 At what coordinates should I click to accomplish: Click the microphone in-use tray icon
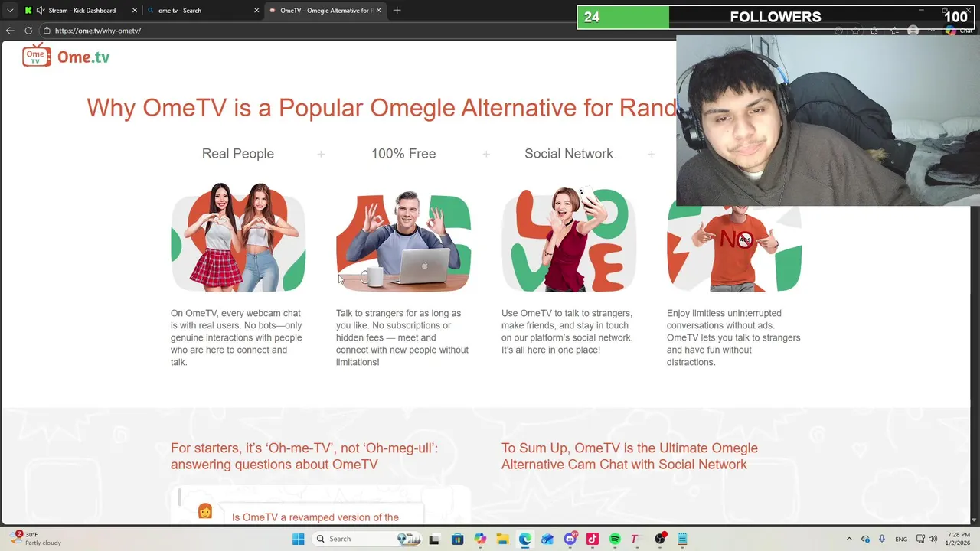882,539
